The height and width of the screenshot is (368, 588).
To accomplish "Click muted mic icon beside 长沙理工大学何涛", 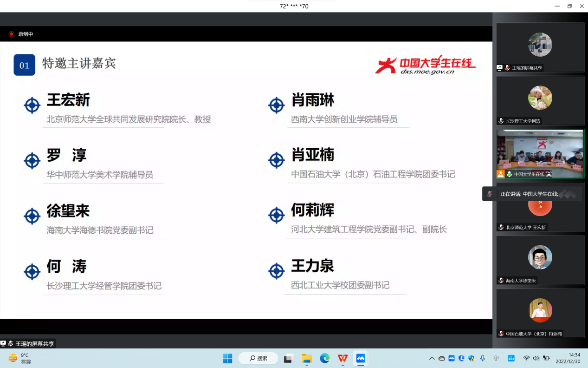I will pyautogui.click(x=501, y=121).
